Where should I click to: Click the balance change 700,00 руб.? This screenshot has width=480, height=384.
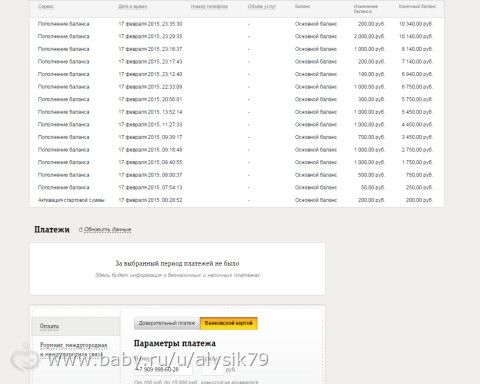pyautogui.click(x=371, y=137)
